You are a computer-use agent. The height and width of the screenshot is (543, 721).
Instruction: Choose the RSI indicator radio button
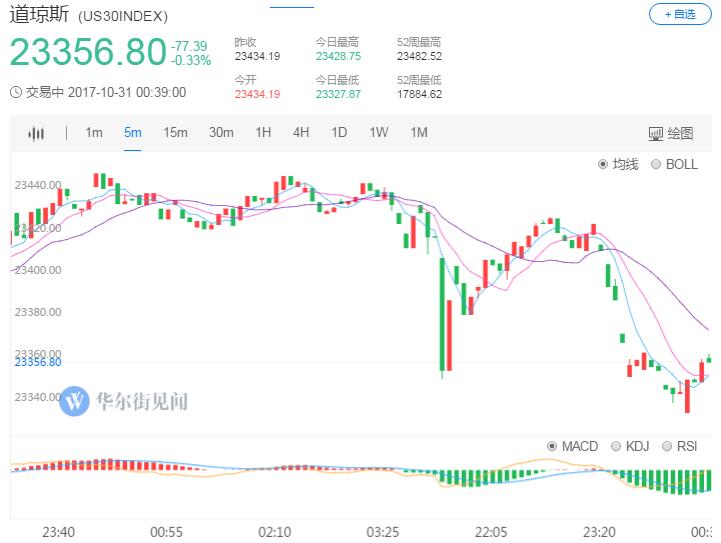667,446
